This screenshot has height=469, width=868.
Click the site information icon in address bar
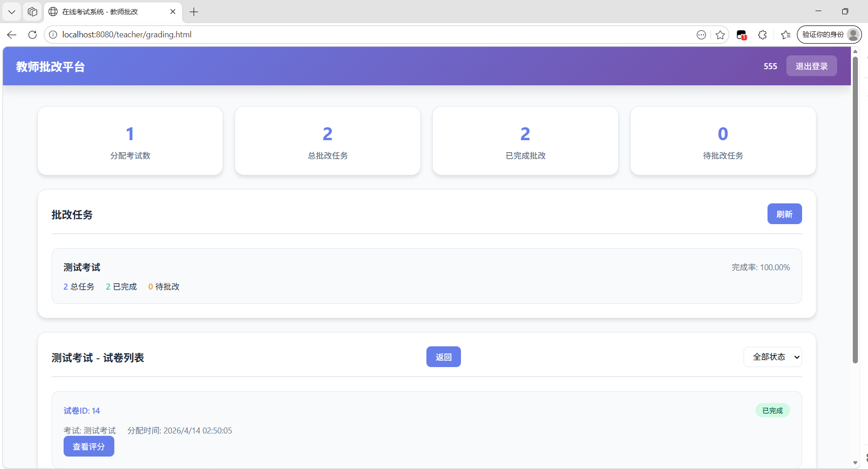coord(53,35)
